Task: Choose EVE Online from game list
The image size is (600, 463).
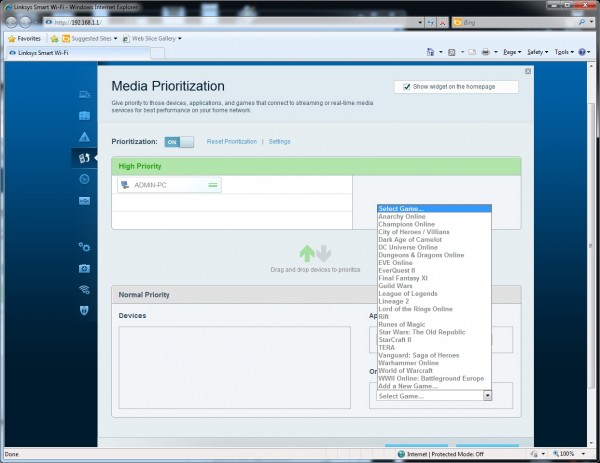Action: pos(434,262)
